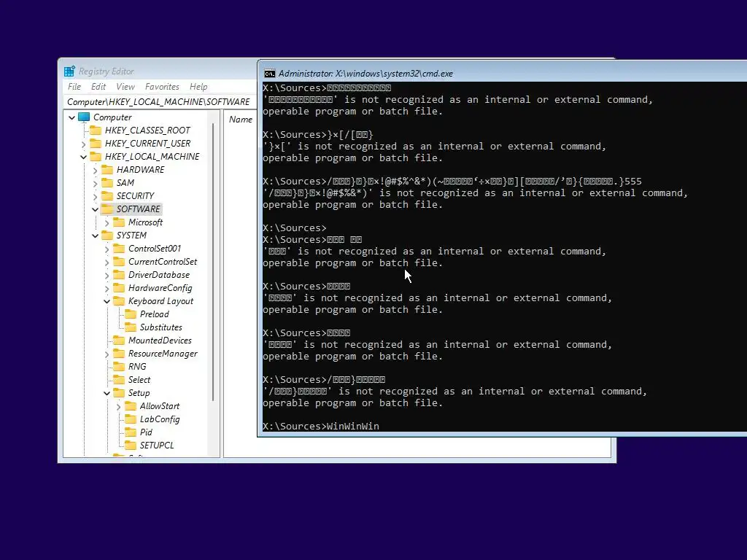Click the SECURITY key folder icon

(x=107, y=195)
